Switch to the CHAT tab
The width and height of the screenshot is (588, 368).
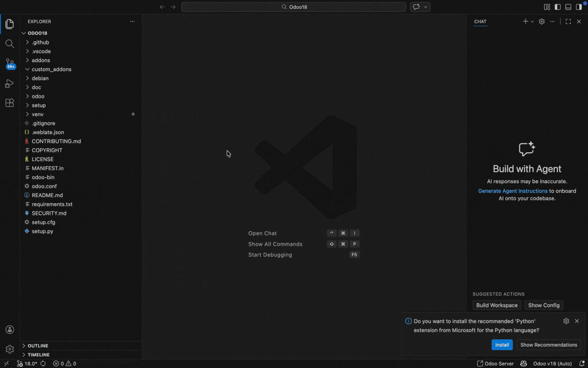coord(480,21)
